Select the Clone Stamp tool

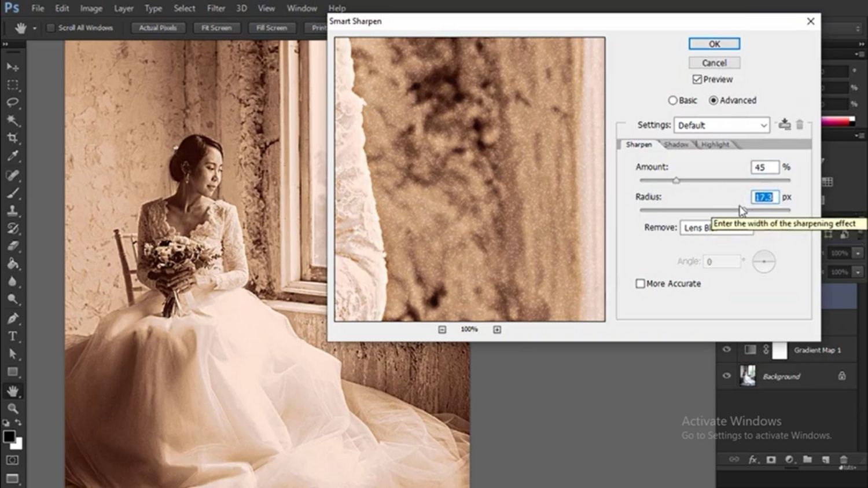point(12,210)
